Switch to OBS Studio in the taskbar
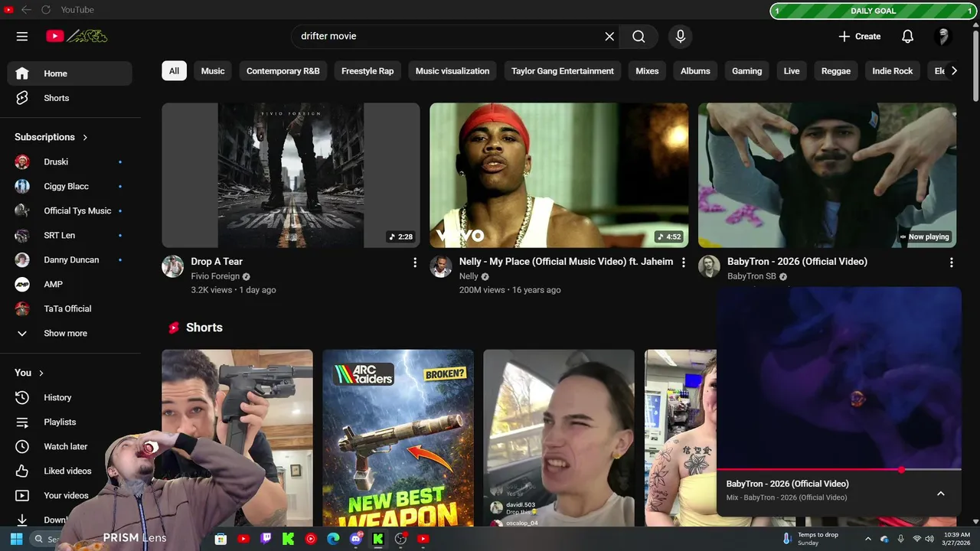Viewport: 980px width, 551px height. coord(400,539)
